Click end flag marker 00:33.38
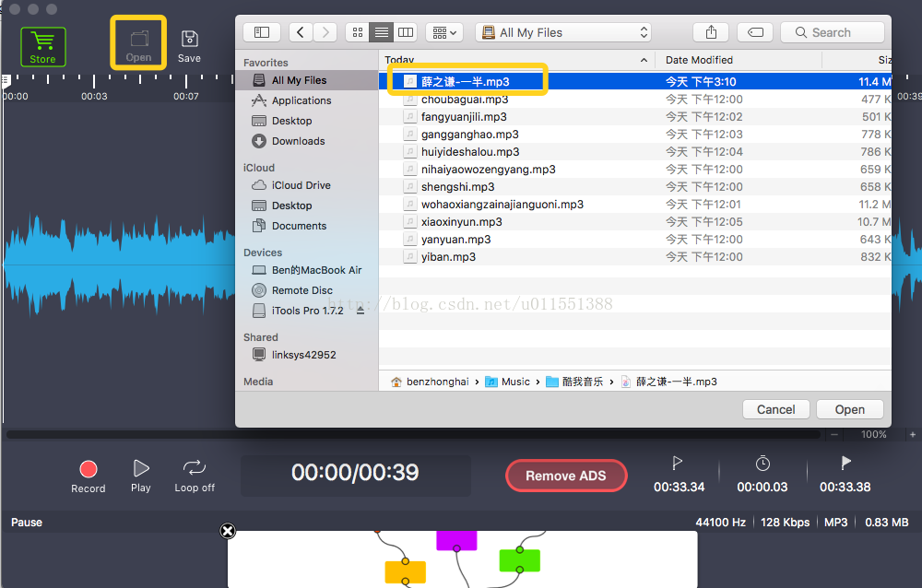This screenshot has height=588, width=922. pos(845,475)
